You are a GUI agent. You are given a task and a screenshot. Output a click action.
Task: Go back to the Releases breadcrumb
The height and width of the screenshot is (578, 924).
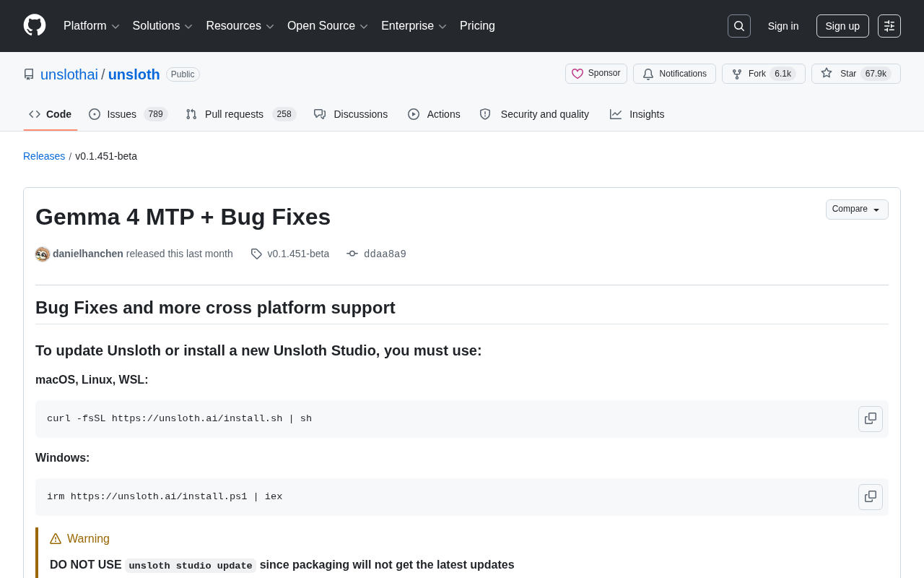[x=44, y=156]
